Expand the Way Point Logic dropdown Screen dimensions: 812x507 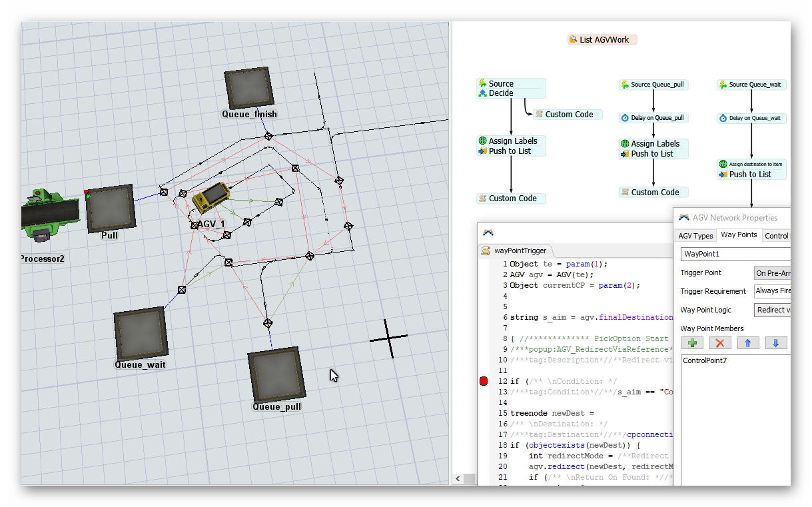771,310
